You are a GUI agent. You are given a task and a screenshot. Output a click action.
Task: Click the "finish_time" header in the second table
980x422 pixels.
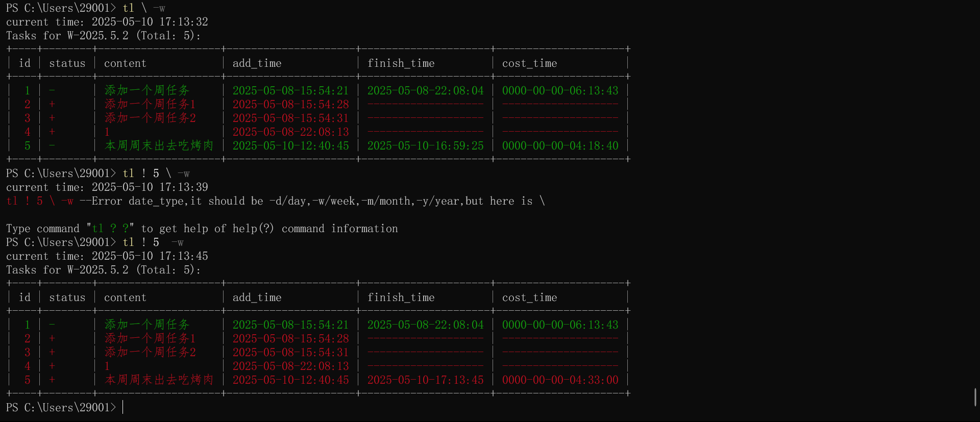pyautogui.click(x=401, y=297)
